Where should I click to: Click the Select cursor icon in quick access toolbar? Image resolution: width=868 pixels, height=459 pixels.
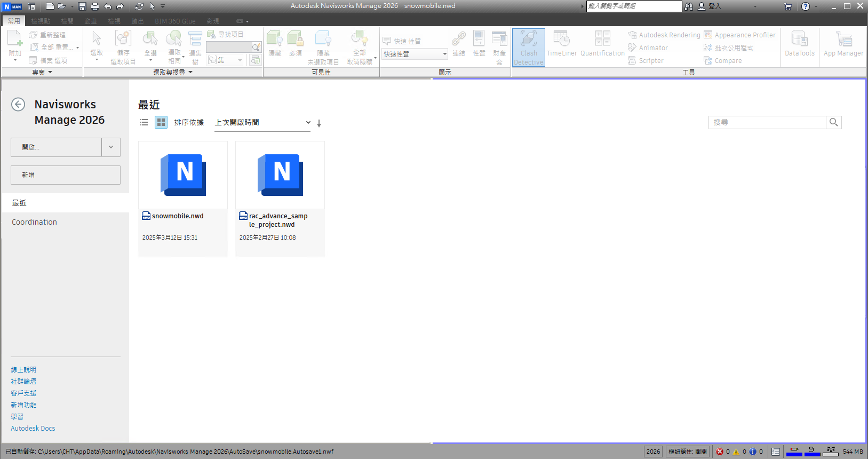tap(152, 6)
